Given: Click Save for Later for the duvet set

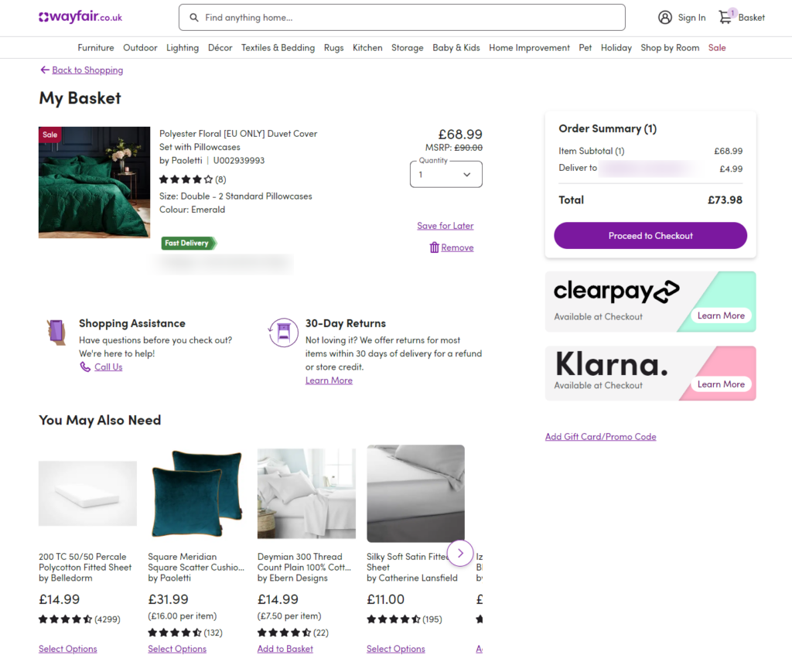Looking at the screenshot, I should 445,225.
